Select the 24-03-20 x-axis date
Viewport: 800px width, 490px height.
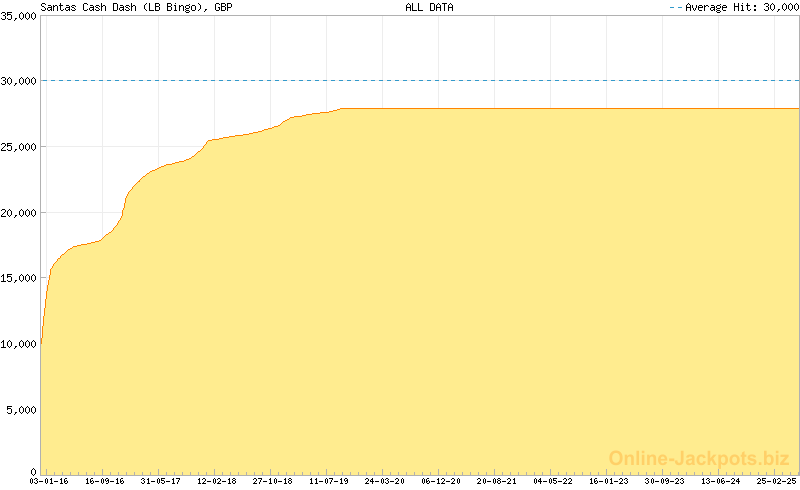384,481
